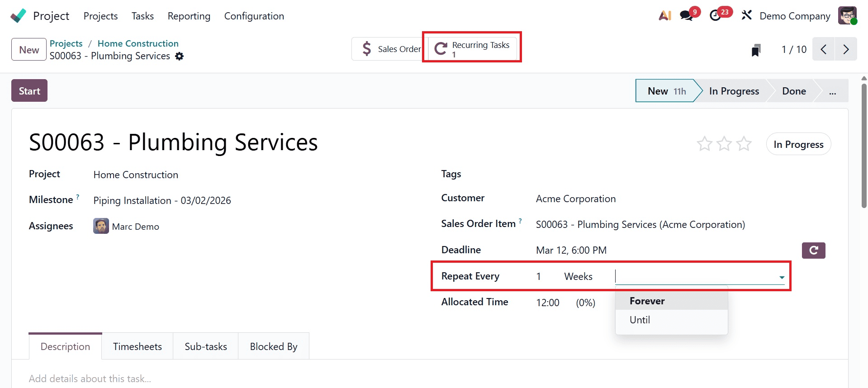The image size is (868, 388).
Task: Click the task settings gear icon
Action: click(x=180, y=56)
